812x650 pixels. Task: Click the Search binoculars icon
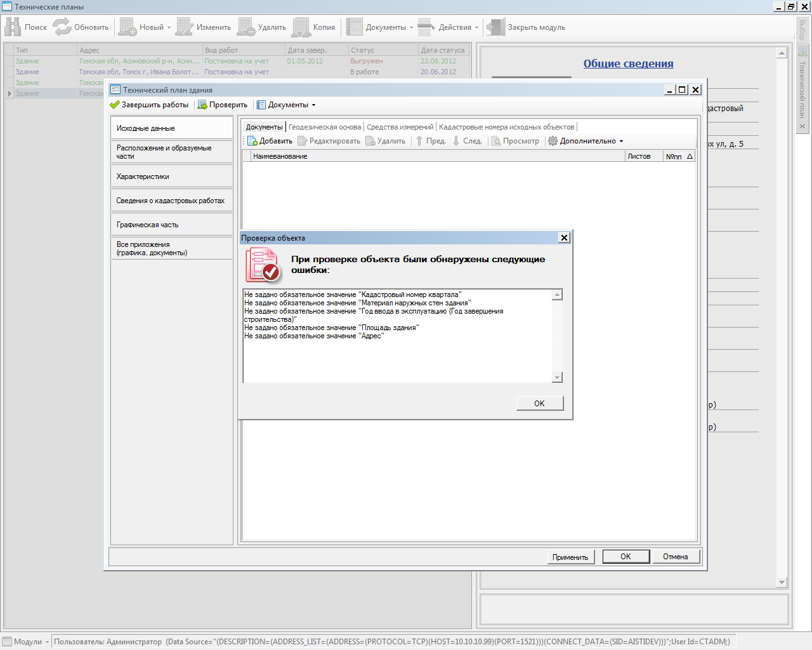click(13, 27)
